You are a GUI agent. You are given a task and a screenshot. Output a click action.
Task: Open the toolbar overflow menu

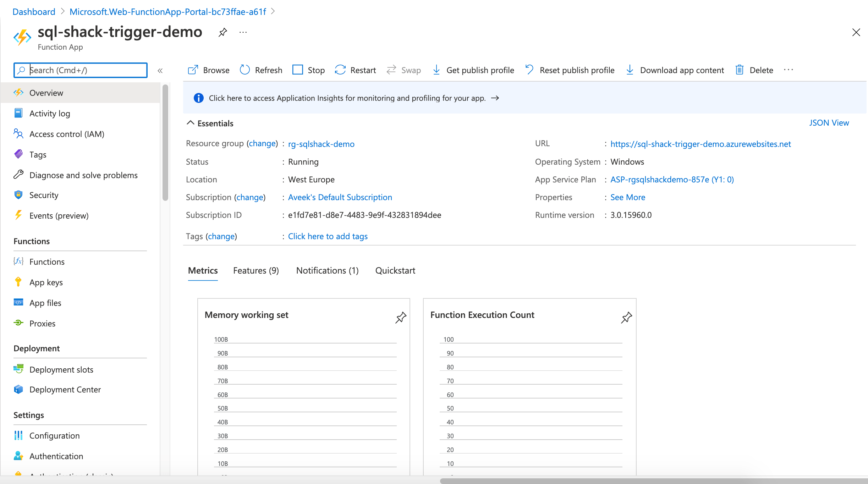[788, 70]
